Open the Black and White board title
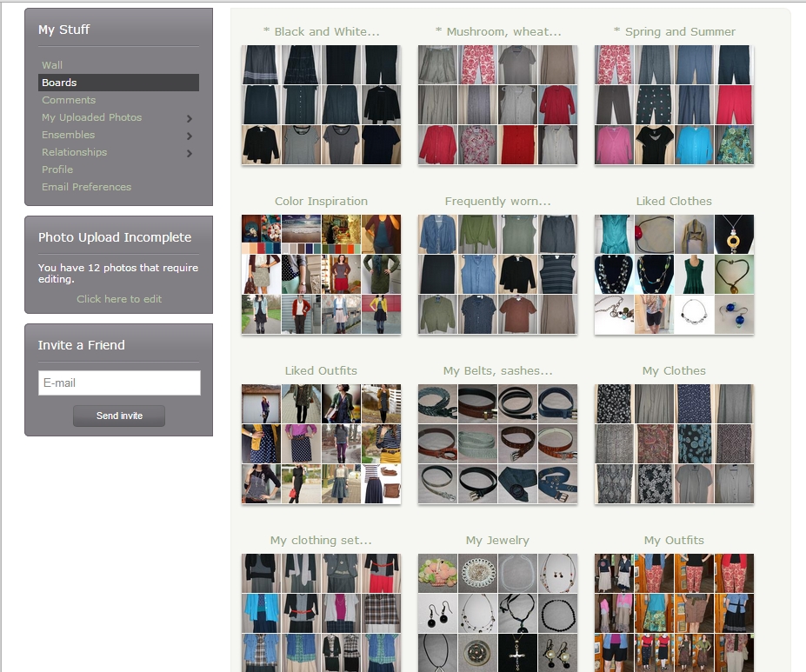Image resolution: width=806 pixels, height=672 pixels. (x=321, y=32)
